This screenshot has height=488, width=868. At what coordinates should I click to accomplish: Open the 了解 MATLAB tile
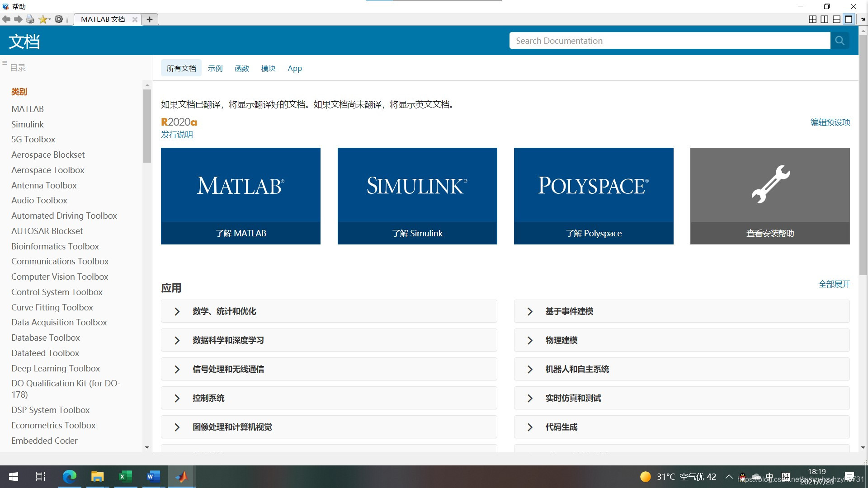241,196
